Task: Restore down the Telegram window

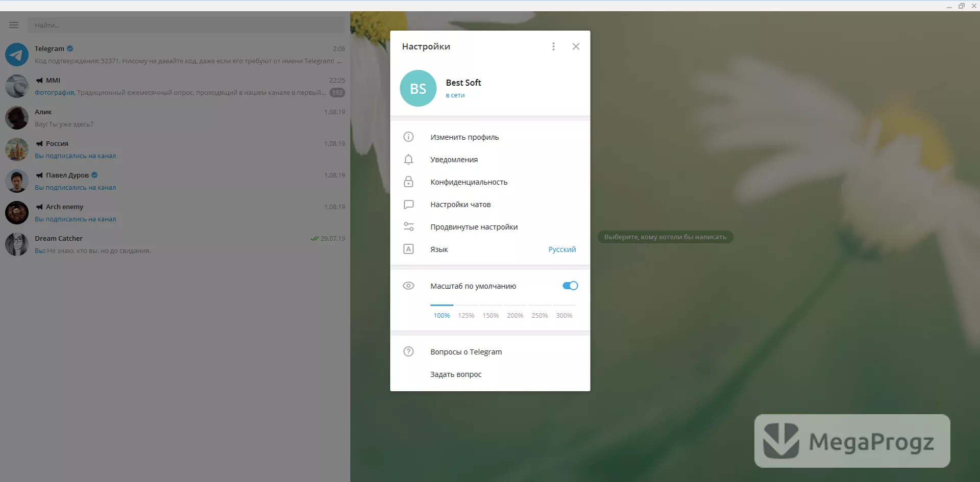Action: (962, 6)
